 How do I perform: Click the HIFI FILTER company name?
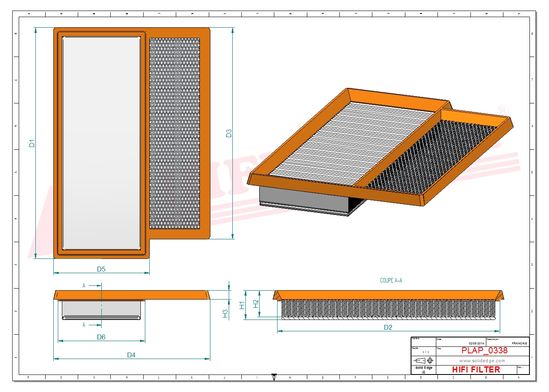(x=476, y=370)
